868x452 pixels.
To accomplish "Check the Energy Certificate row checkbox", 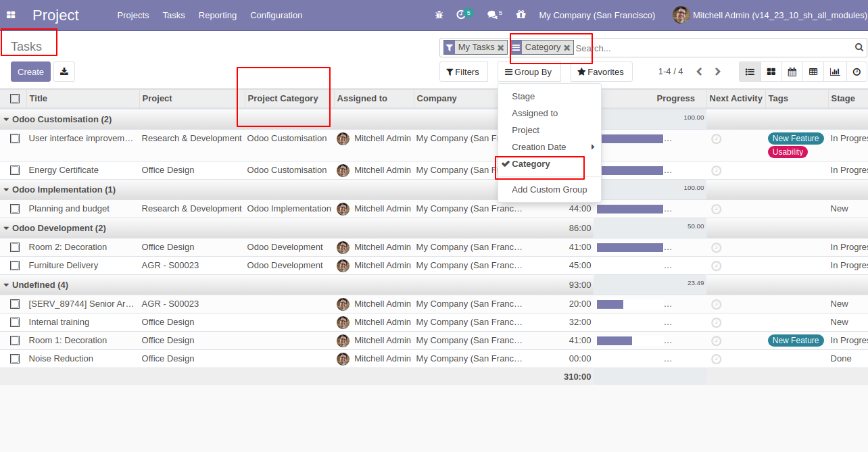I will tap(15, 170).
